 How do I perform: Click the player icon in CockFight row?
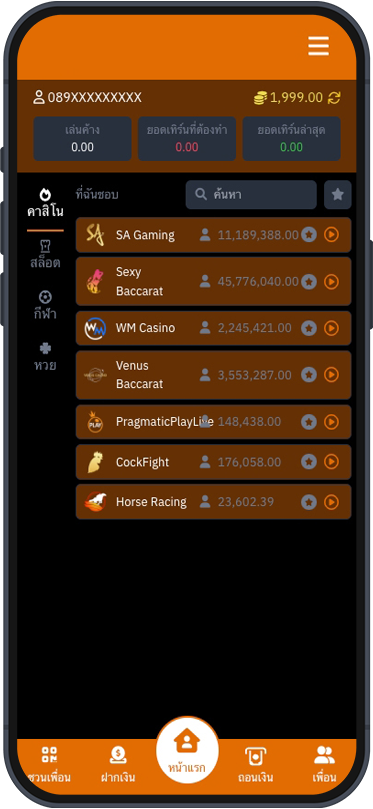tap(205, 462)
